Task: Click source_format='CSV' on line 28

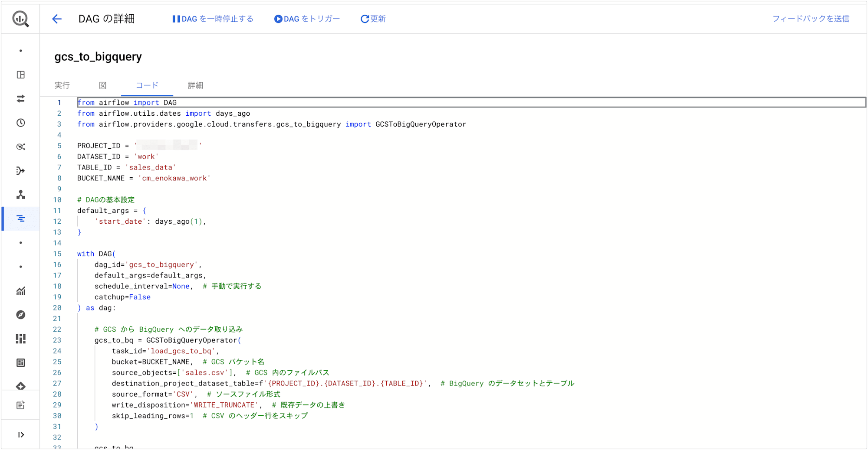Action: tap(153, 395)
